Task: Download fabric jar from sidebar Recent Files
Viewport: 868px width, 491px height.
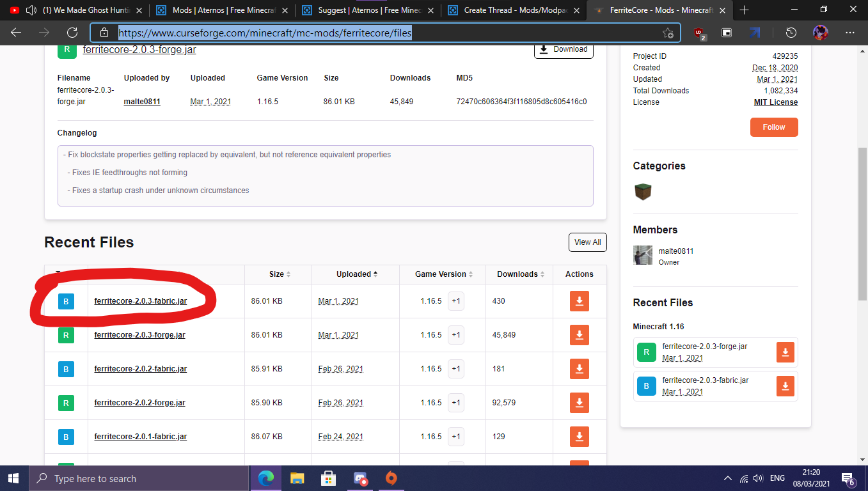Action: click(785, 386)
